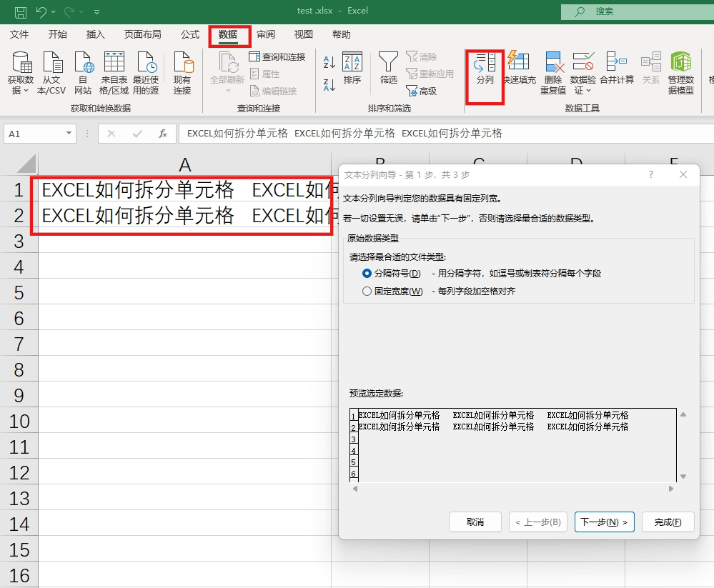Click the 管理数据模型 icon
This screenshot has height=588, width=714.
tap(680, 73)
